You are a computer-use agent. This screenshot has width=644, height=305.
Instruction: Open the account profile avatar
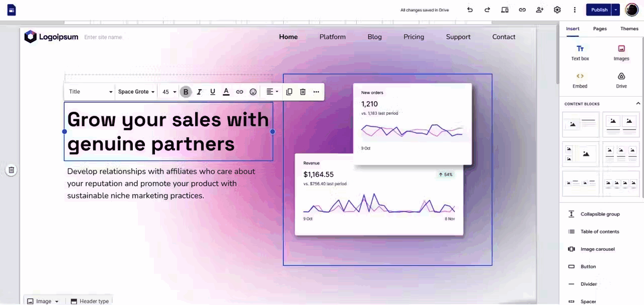click(632, 10)
